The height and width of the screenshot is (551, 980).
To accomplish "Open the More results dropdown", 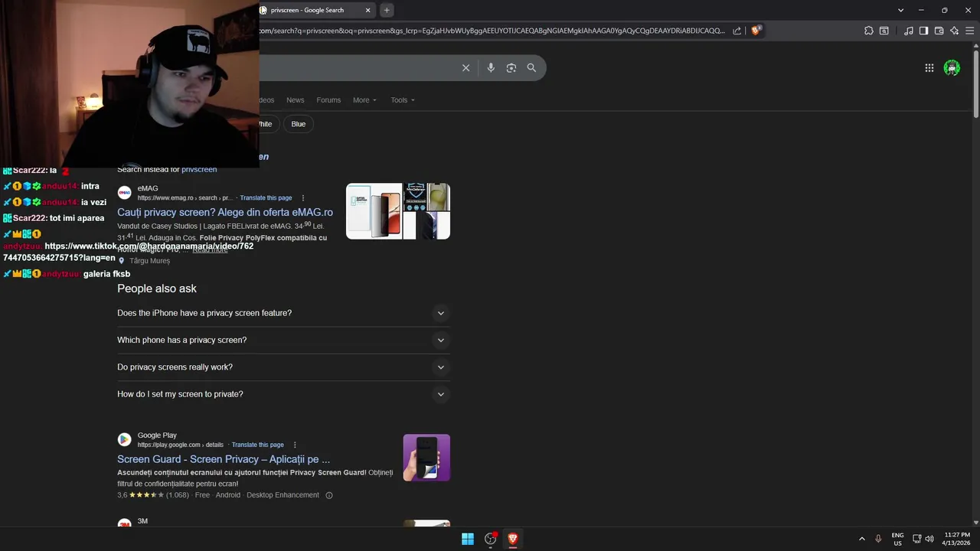I will [364, 100].
